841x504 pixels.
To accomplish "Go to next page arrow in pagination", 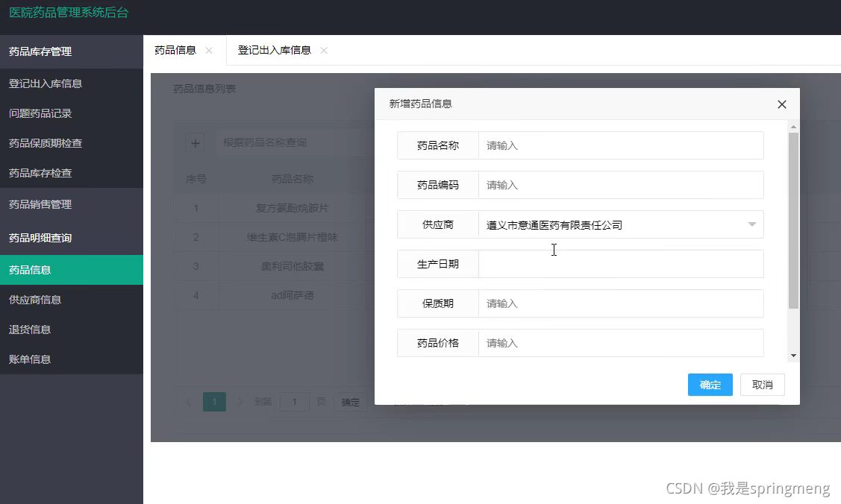I will click(x=240, y=402).
